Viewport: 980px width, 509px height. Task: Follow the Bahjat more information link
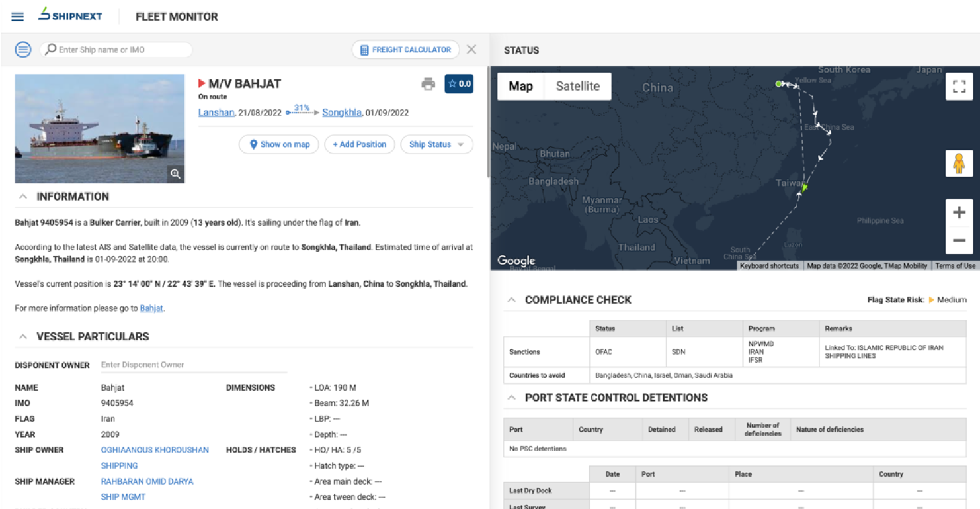point(151,308)
